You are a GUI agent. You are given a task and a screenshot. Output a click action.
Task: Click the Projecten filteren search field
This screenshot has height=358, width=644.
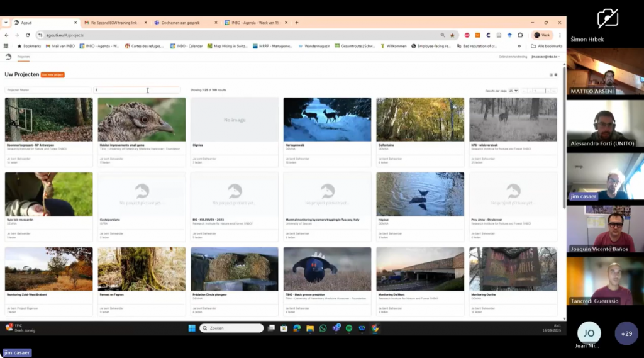point(48,90)
